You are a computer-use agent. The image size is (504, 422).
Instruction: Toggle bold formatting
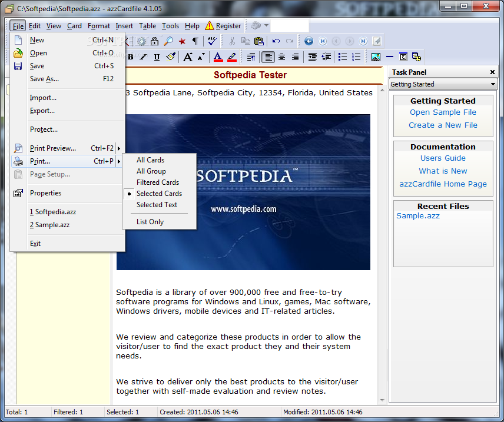pyautogui.click(x=131, y=57)
